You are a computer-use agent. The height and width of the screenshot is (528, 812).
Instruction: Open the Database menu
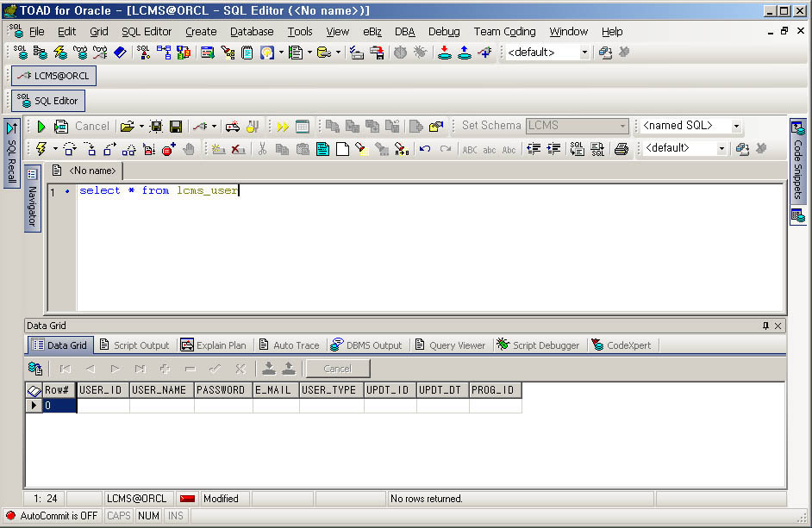tap(252, 32)
